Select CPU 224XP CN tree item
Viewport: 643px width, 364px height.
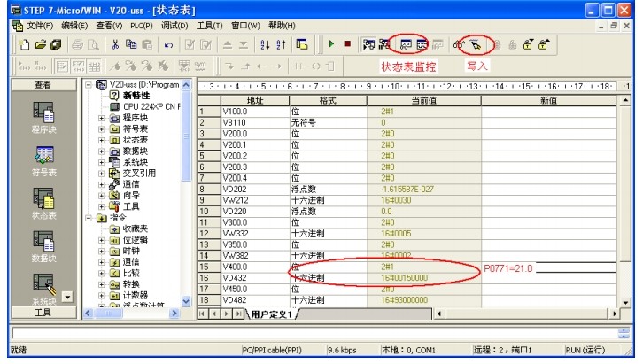(151, 106)
